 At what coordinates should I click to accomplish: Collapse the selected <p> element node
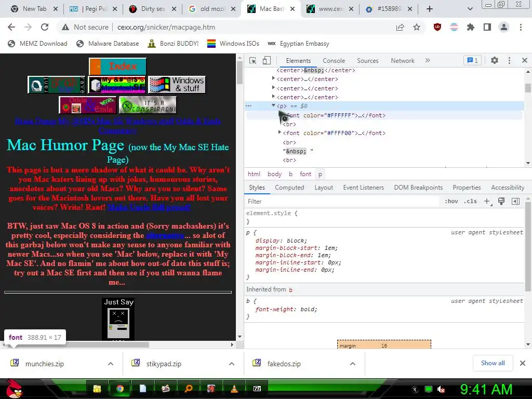click(273, 105)
